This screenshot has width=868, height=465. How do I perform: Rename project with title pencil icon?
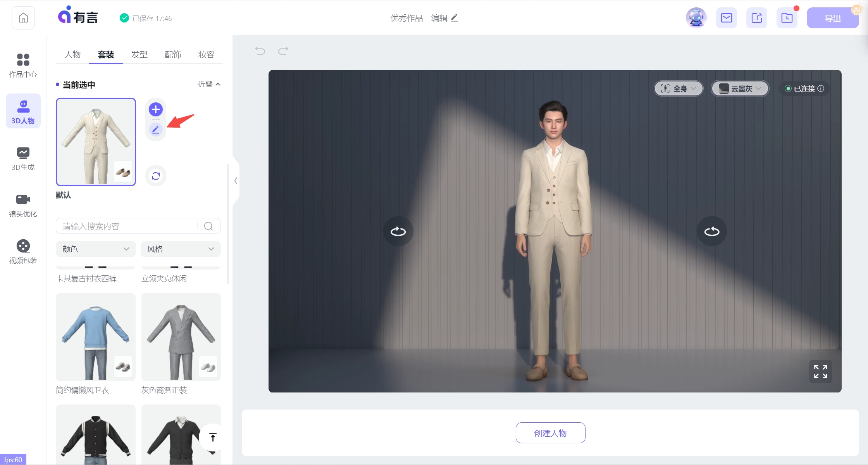455,18
